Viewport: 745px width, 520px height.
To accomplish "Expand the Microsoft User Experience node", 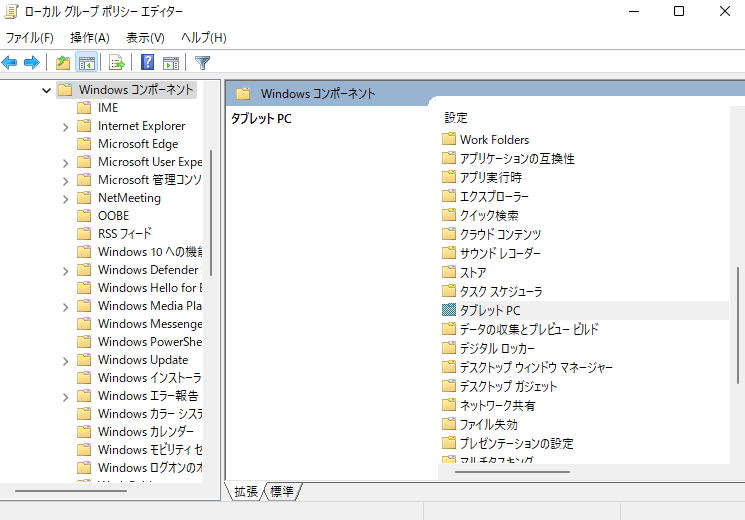I will [x=66, y=163].
